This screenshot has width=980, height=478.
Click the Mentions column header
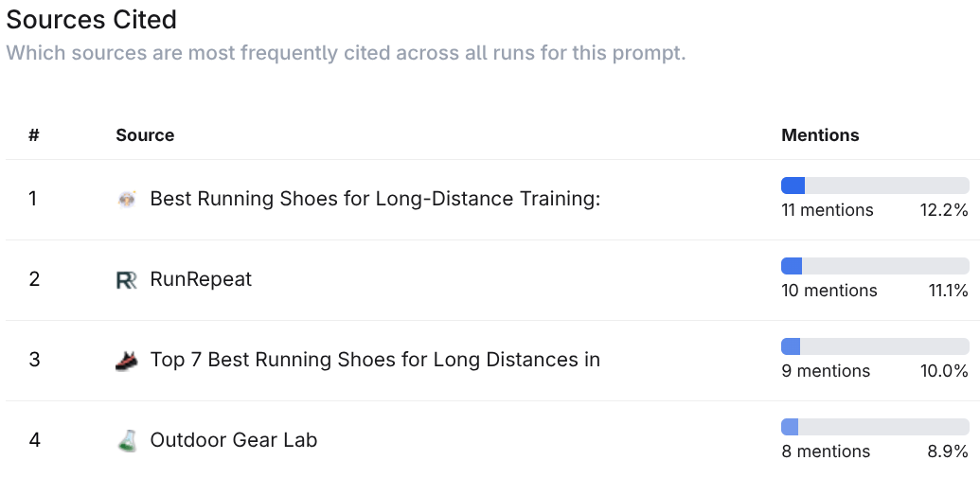click(x=820, y=135)
